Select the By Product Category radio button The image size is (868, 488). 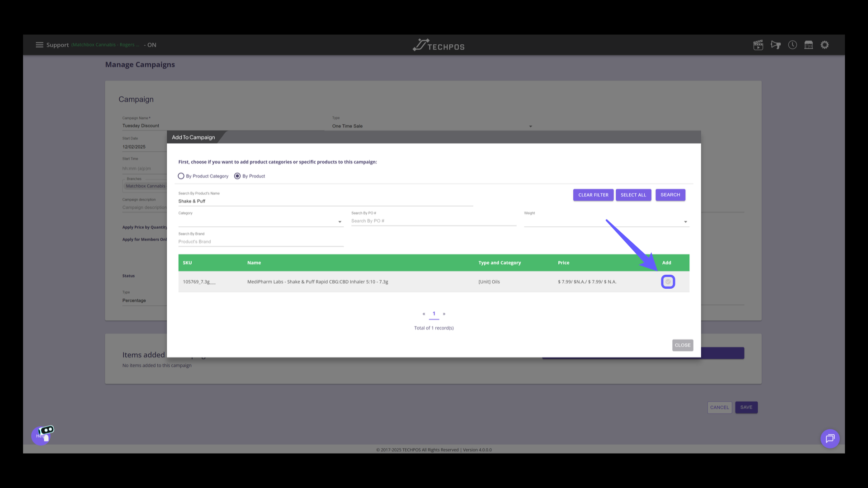(x=181, y=176)
